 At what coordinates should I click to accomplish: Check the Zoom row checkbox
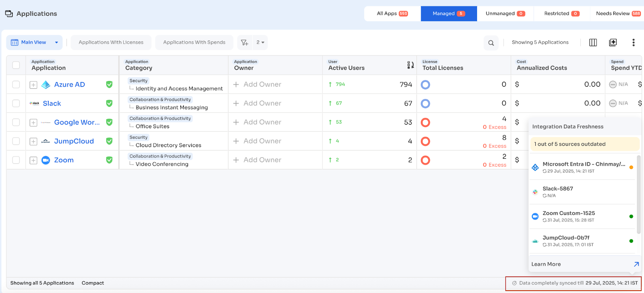16,160
